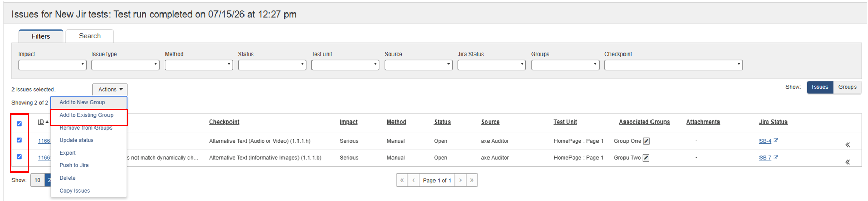Edit group icon next to Group One
Image resolution: width=868 pixels, height=201 pixels.
[x=646, y=141]
